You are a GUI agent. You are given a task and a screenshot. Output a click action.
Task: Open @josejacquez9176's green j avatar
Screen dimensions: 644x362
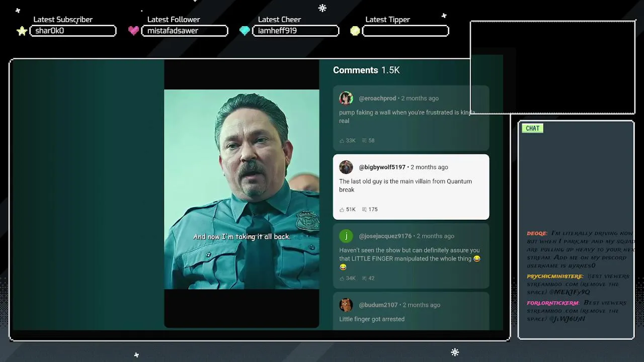346,236
